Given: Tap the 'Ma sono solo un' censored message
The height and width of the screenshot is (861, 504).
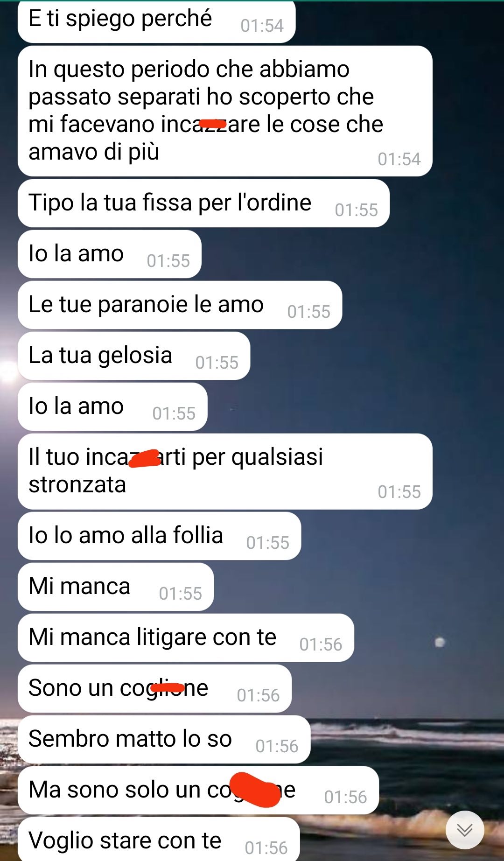Looking at the screenshot, I should pos(198,791).
